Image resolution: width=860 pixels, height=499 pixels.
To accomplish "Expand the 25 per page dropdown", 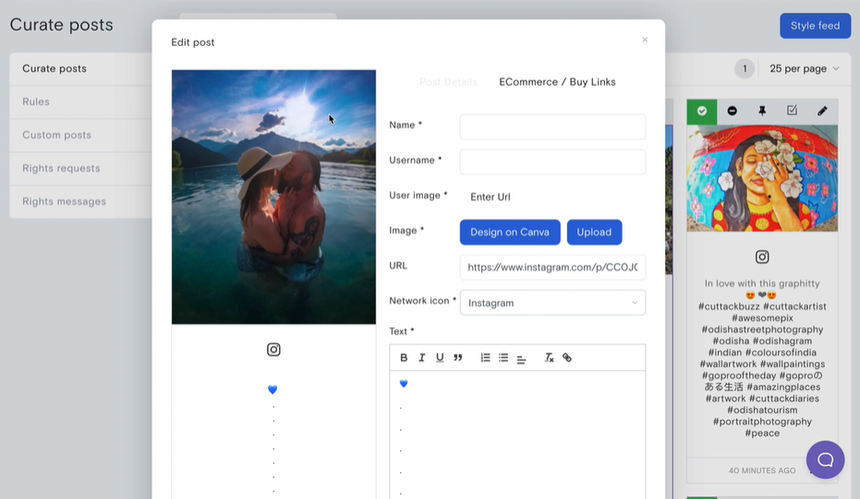I will click(804, 69).
